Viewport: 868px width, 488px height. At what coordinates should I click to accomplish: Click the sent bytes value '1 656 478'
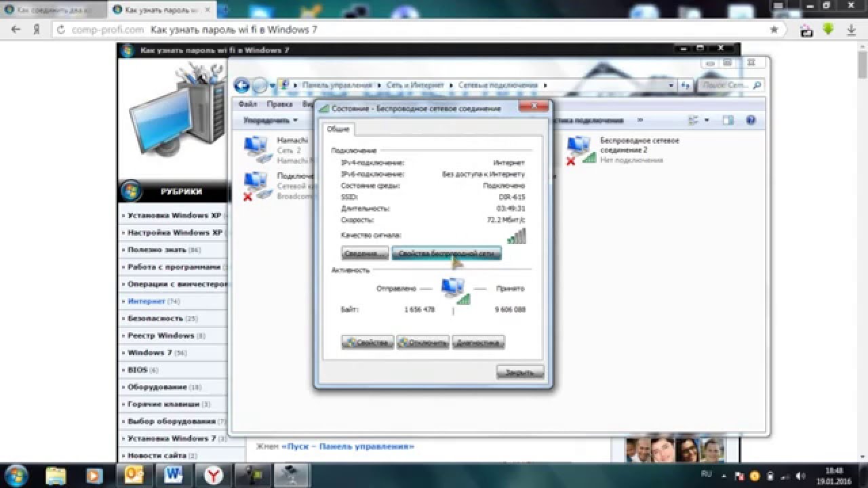point(419,309)
